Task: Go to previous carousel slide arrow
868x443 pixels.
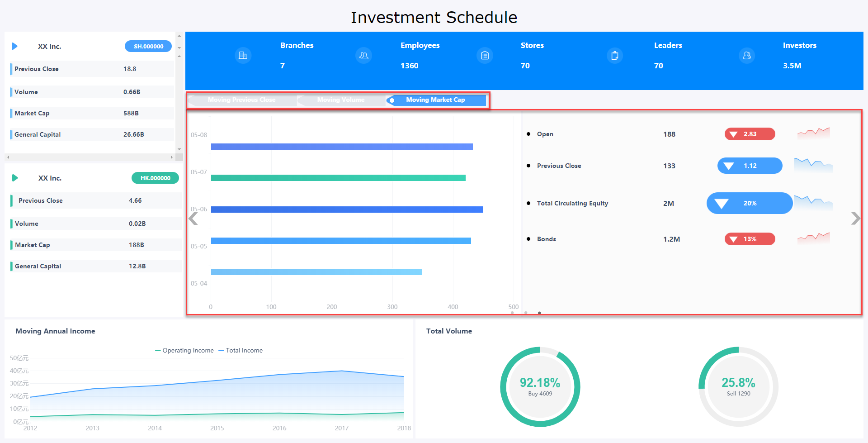Action: (193, 219)
